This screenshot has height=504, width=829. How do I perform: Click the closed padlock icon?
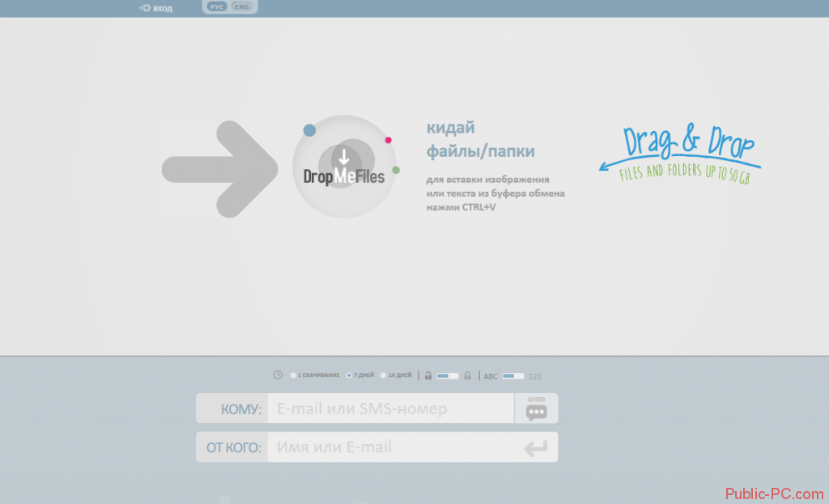tap(467, 375)
